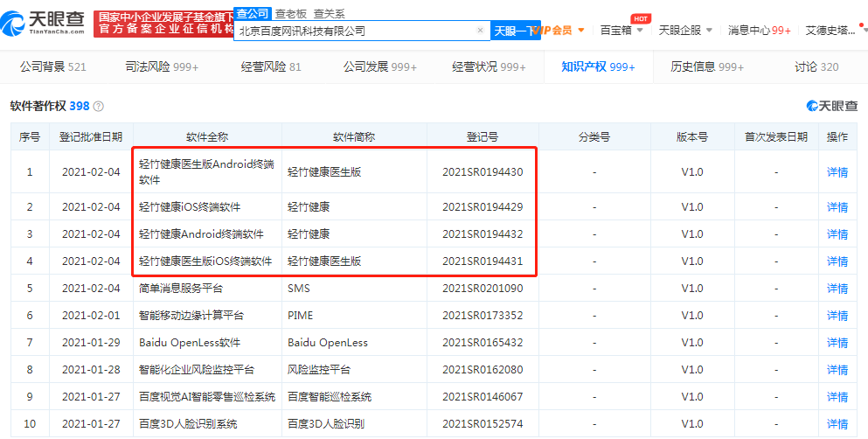Open the 司法风险 tab
This screenshot has height=439, width=868.
163,67
